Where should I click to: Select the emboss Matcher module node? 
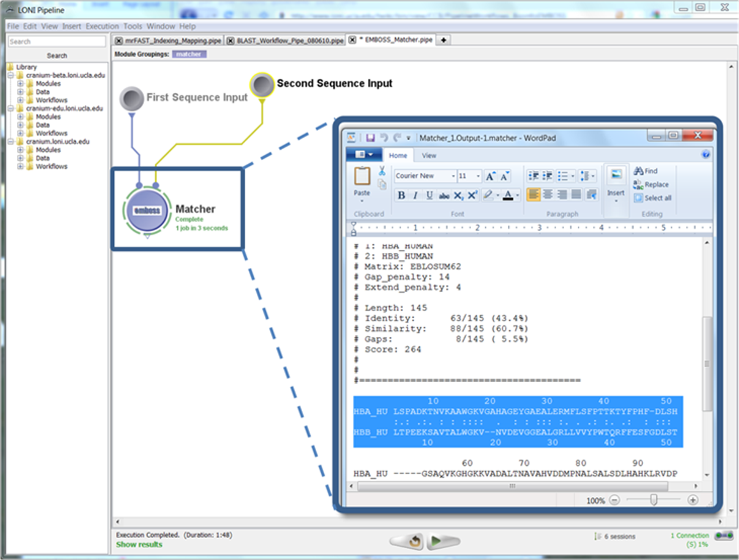click(147, 210)
